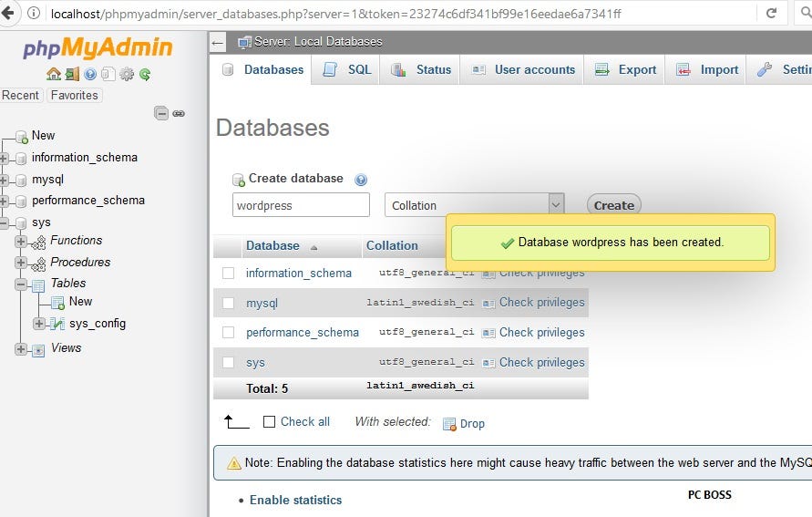Expand Functions under sys
The height and width of the screenshot is (517, 812).
click(x=21, y=242)
